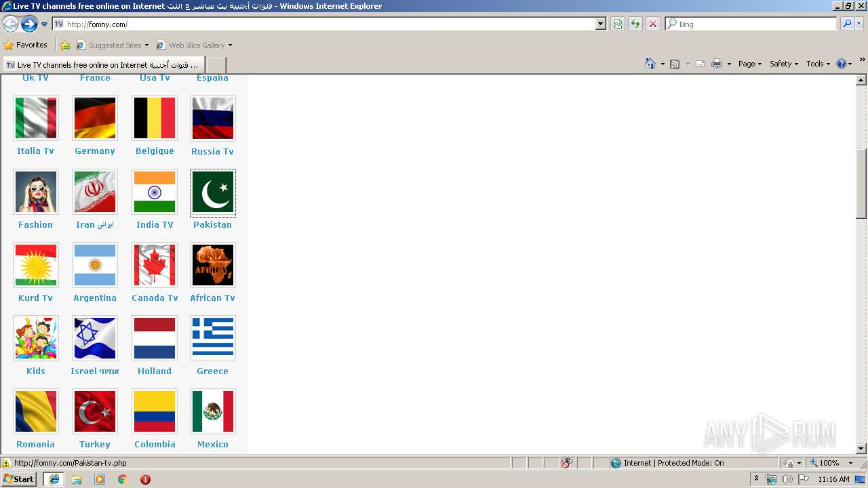The height and width of the screenshot is (488, 868).
Task: Open a new blank tab
Action: (216, 66)
